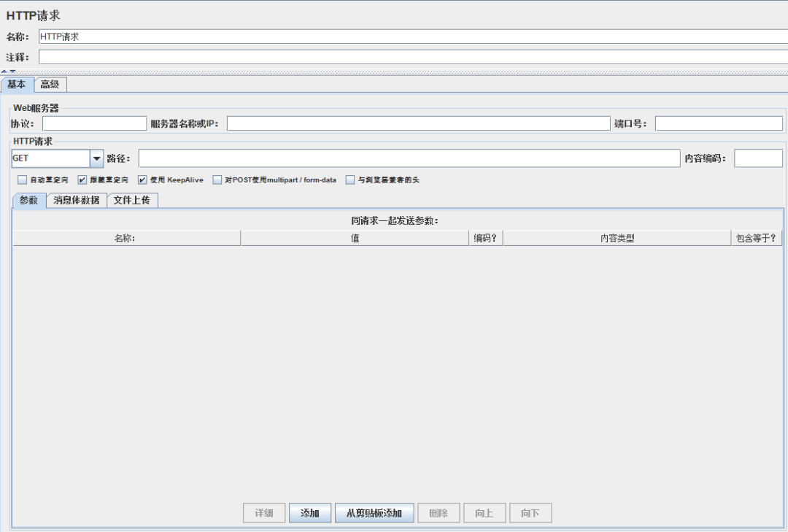Check the 与浏览器兼容的头 checkbox
Screen dimensions: 788x532
(x=349, y=180)
